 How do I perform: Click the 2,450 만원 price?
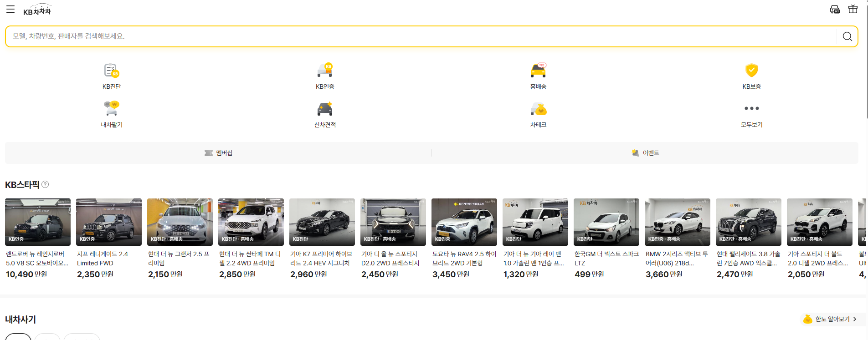coord(380,274)
